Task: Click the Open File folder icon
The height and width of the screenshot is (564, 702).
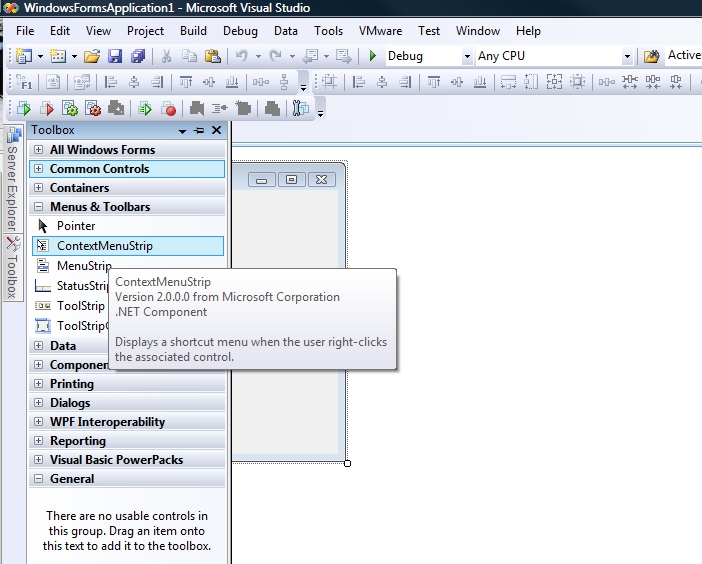Action: [x=92, y=56]
